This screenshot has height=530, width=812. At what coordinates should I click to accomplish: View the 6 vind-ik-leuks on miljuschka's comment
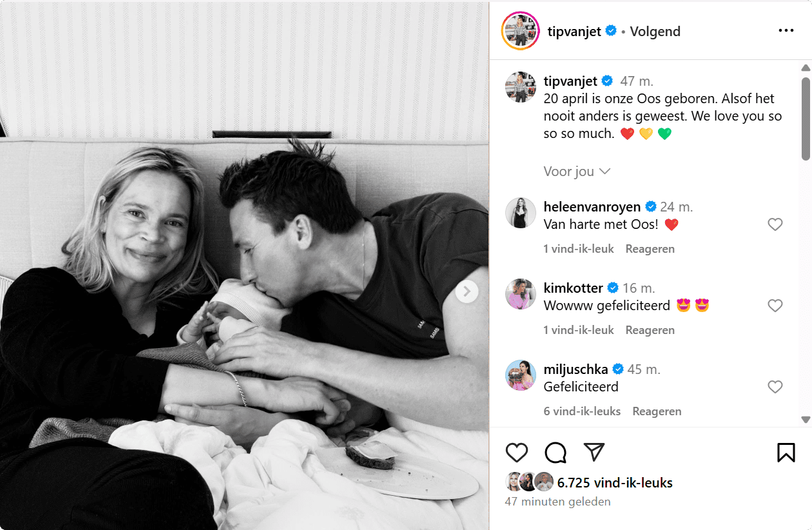point(582,411)
